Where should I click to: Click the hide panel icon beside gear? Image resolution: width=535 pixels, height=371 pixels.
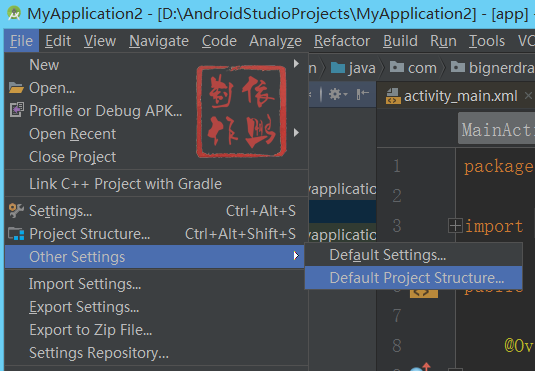[x=363, y=94]
